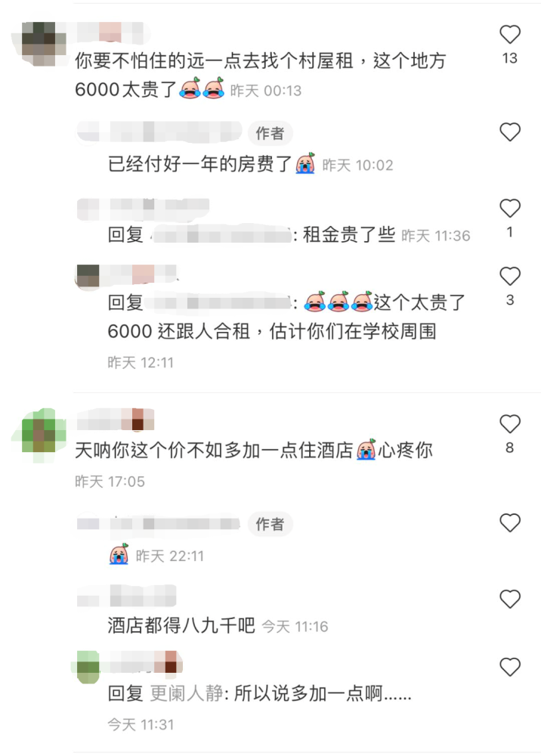The image size is (541, 756).
Task: Like author's reply 已经付好一年的房费了
Action: (x=510, y=132)
